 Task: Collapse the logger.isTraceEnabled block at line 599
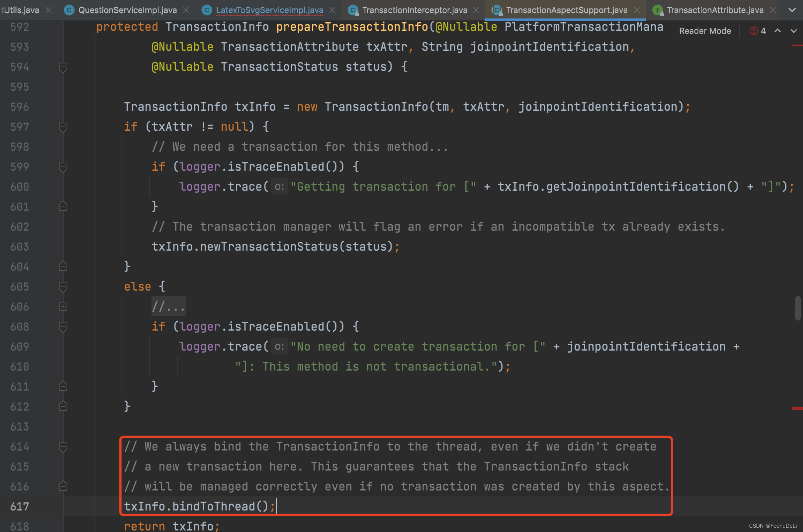(x=63, y=167)
